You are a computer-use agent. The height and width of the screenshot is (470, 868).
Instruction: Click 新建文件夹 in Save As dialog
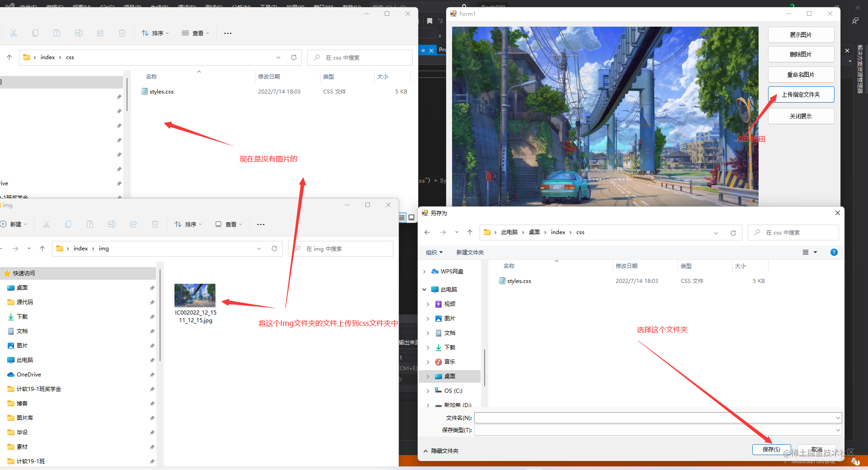click(x=470, y=252)
